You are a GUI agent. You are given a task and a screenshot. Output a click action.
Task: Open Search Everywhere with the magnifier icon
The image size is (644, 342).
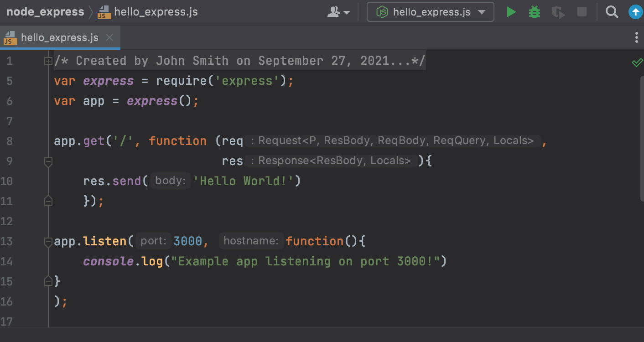tap(612, 12)
